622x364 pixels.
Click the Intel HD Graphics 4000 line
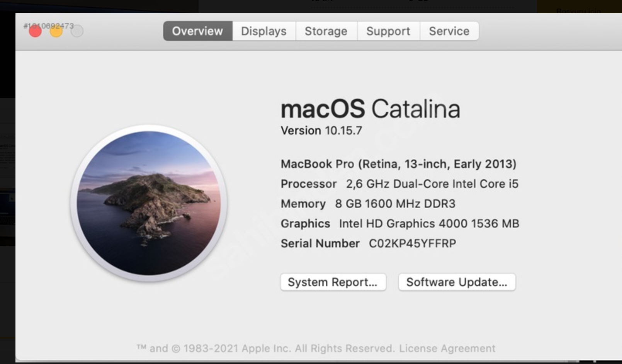[x=399, y=223]
